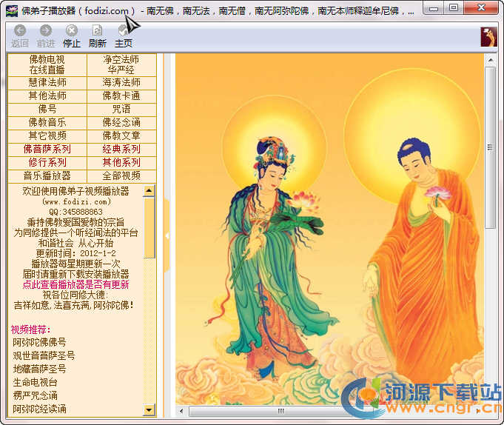Open 其他法师 category

(47, 96)
